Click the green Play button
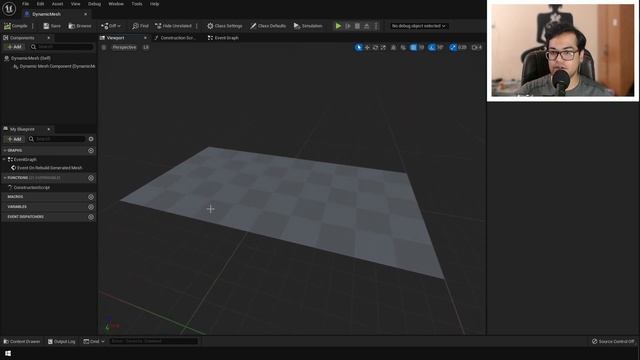 tap(338, 26)
